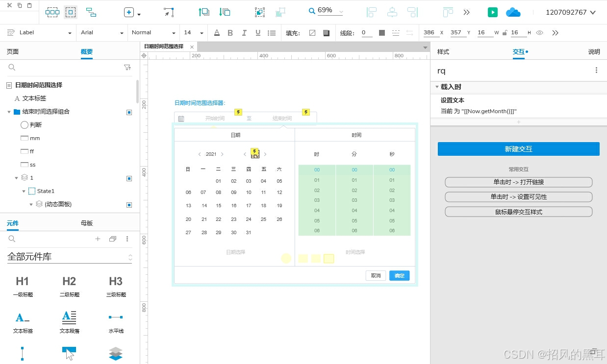The image size is (607, 364).
Task: Switch to the 母版 tab
Action: (87, 223)
